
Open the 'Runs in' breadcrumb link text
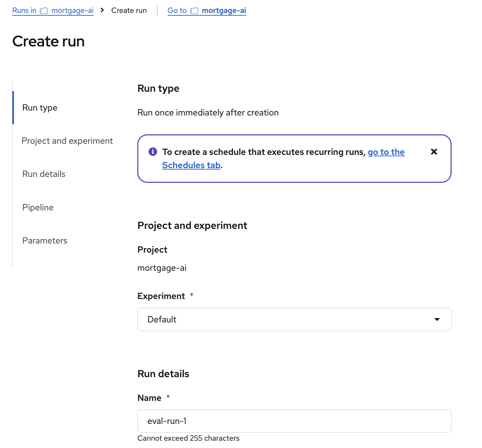[24, 10]
